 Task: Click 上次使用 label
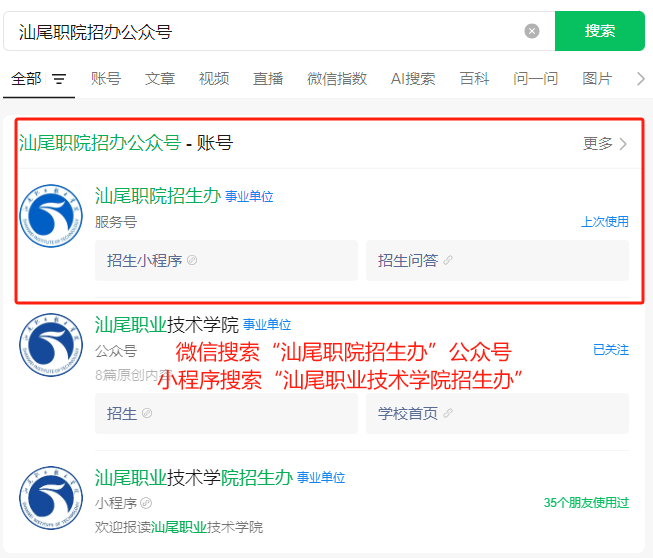click(605, 222)
